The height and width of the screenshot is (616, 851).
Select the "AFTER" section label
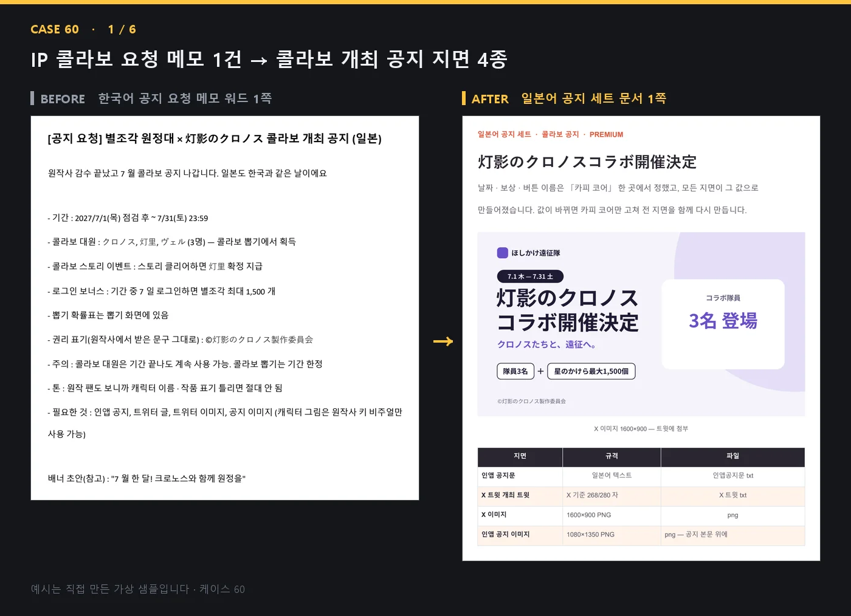[490, 98]
